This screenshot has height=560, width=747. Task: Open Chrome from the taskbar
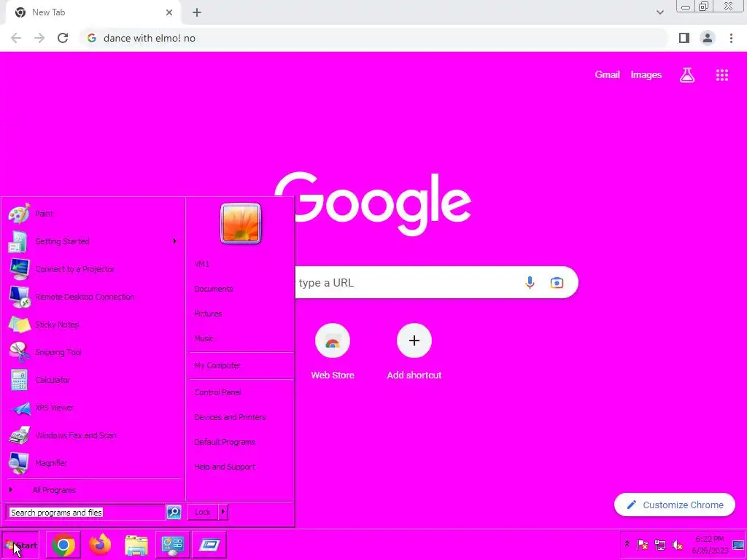(x=63, y=545)
